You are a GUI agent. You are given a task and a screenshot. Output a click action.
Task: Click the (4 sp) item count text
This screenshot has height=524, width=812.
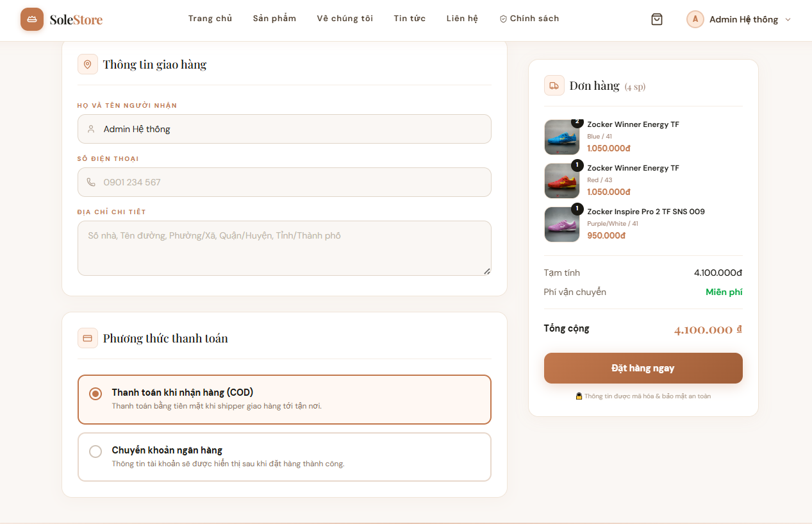click(x=635, y=87)
